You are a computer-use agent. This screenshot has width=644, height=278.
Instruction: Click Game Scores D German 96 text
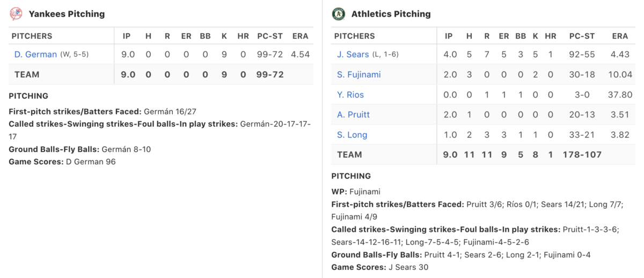tap(62, 161)
